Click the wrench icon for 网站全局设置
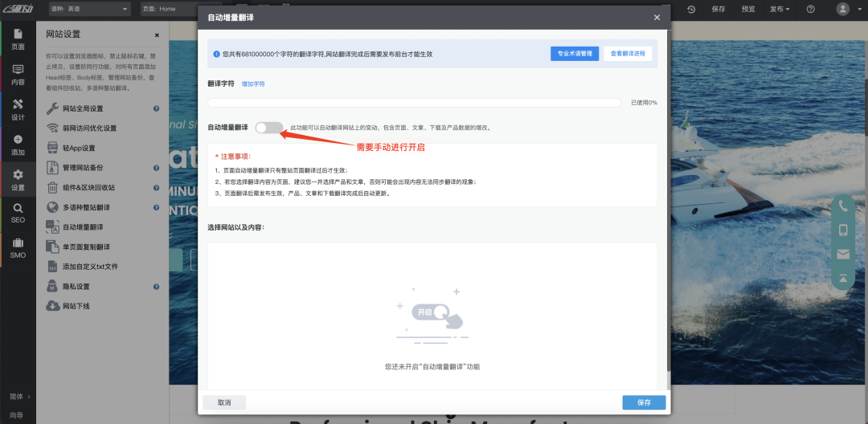 (52, 108)
